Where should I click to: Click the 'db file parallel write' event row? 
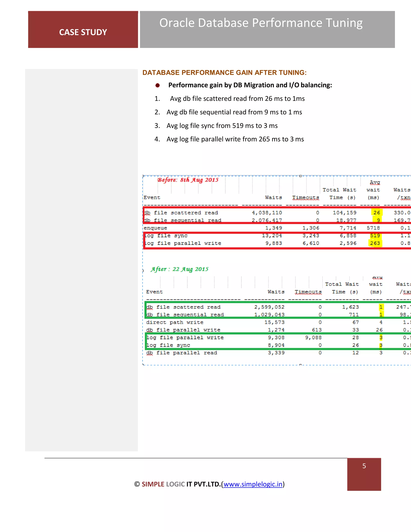(x=278, y=330)
